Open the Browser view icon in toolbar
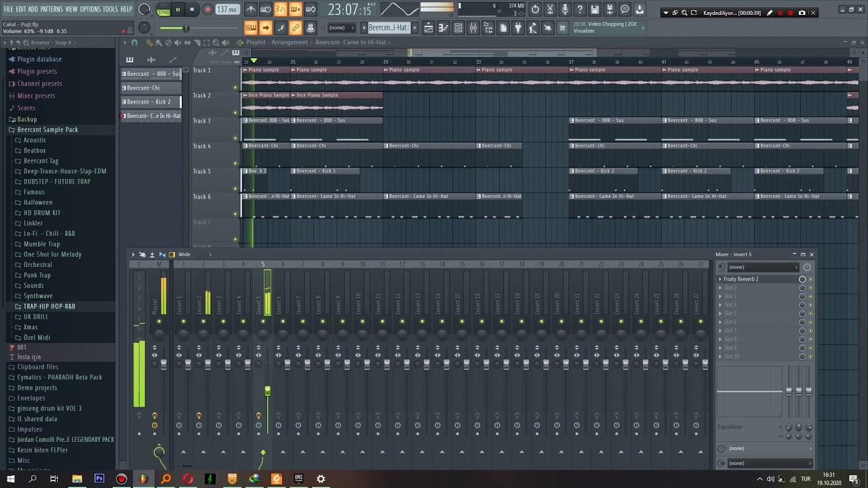Image resolution: width=868 pixels, height=488 pixels. pos(488,28)
